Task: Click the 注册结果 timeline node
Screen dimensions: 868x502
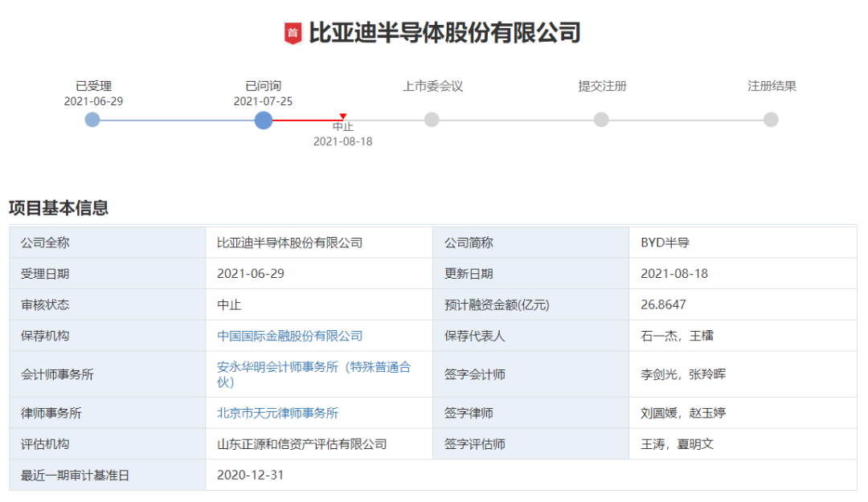Action: click(x=771, y=120)
